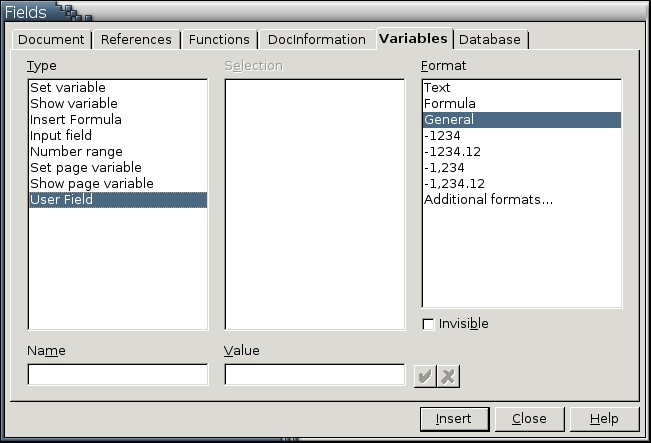Go to the Database tab

[490, 39]
